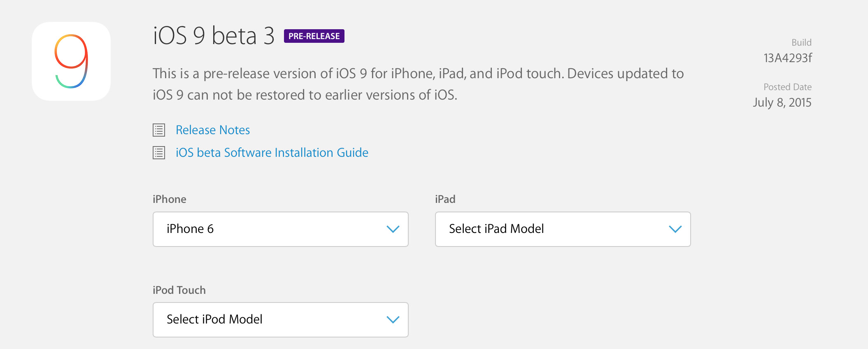This screenshot has height=349, width=868.
Task: Click the chevron arrow in iPad dropdown
Action: coord(675,229)
